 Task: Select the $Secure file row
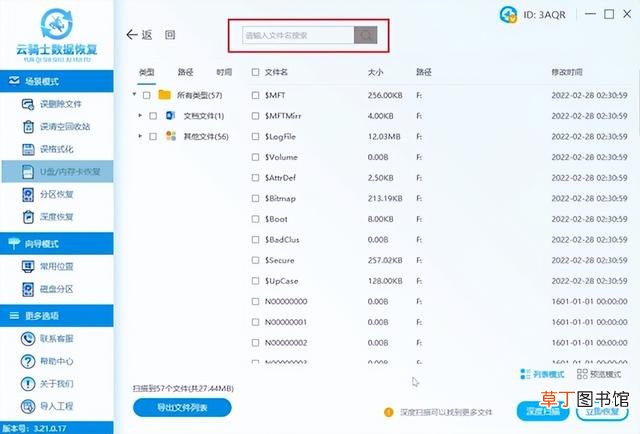pos(440,260)
